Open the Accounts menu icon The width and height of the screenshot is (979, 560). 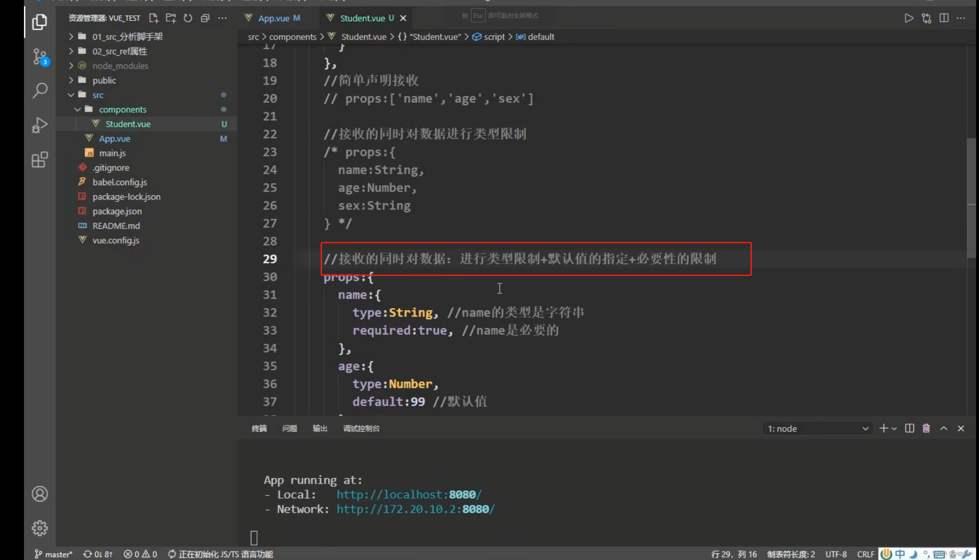(x=40, y=494)
